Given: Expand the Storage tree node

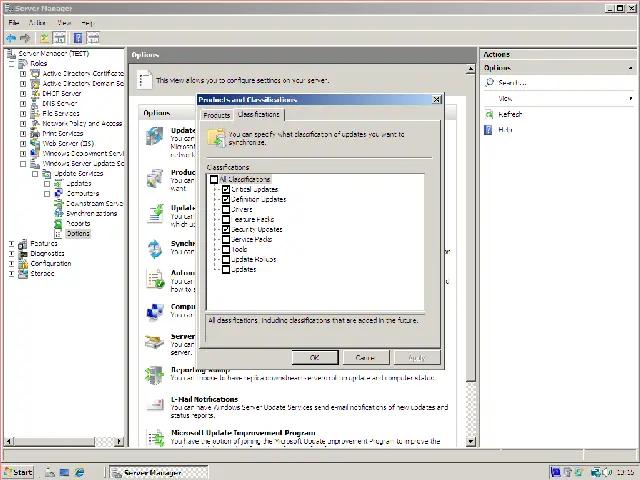Looking at the screenshot, I should [11, 273].
